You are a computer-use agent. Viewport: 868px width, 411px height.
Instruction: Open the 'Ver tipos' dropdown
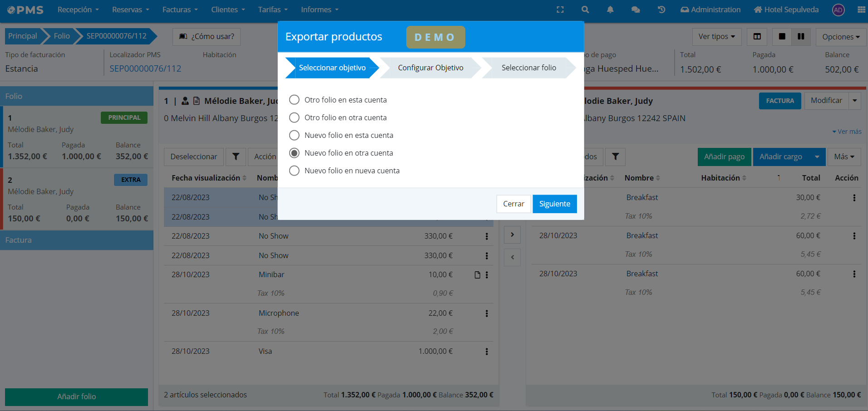click(716, 37)
